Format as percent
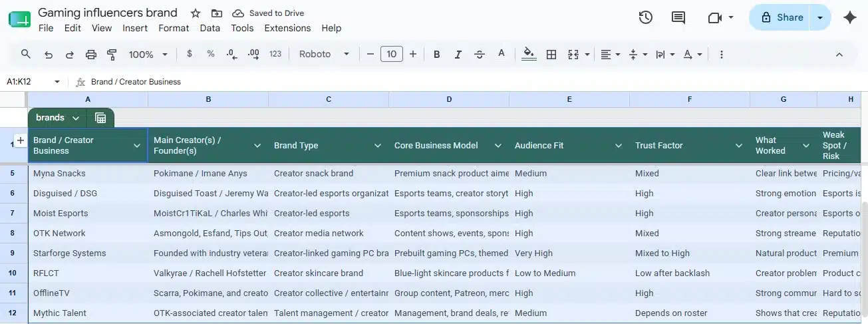Viewport: 868px width, 324px height. click(211, 54)
